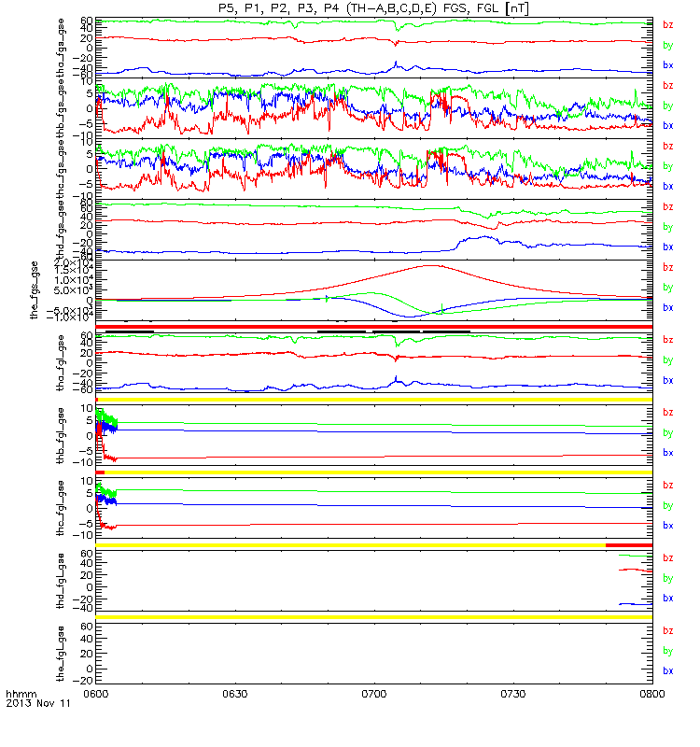Click the tha_fgl_gse y-axis label
The image size is (700, 747).
point(61,363)
